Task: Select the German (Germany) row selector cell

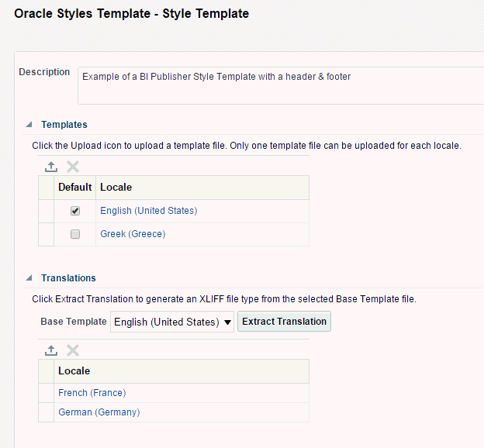Action: point(46,412)
